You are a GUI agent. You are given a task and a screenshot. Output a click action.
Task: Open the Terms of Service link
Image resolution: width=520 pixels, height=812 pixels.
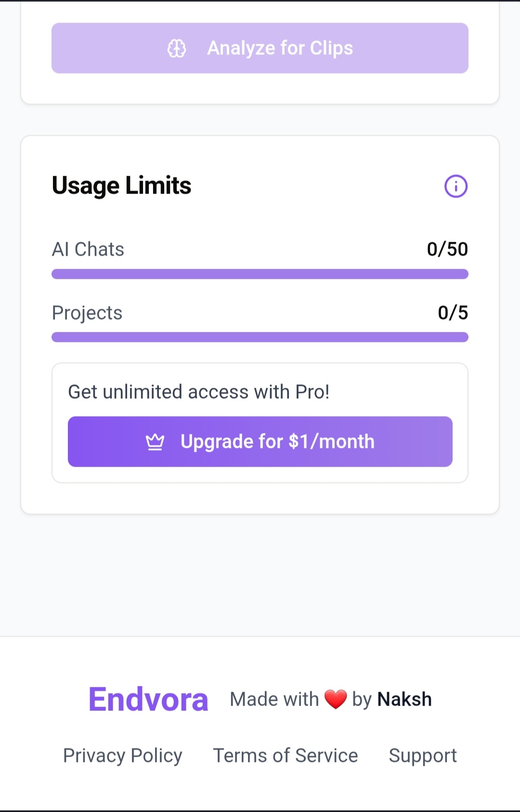tap(286, 756)
